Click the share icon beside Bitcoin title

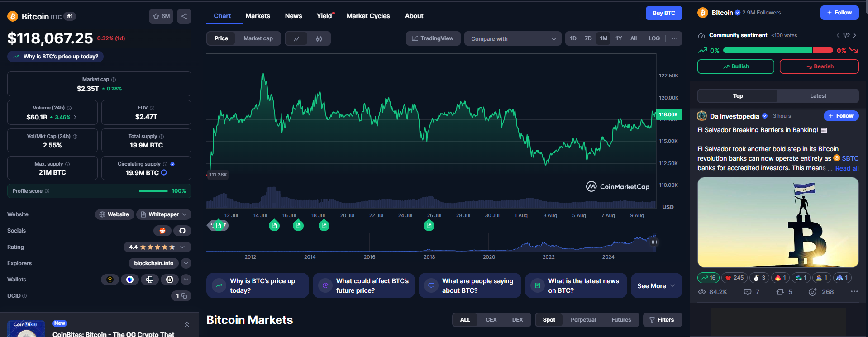coord(184,16)
